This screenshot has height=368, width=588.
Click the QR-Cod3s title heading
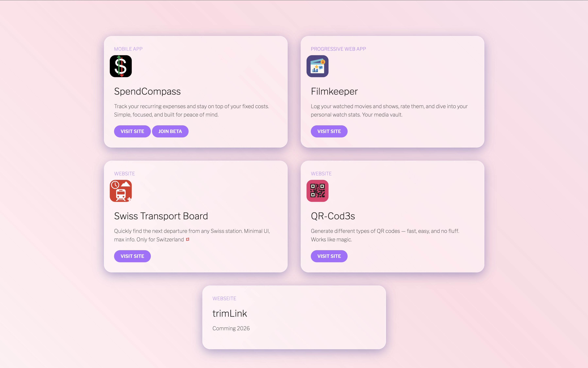click(x=333, y=216)
